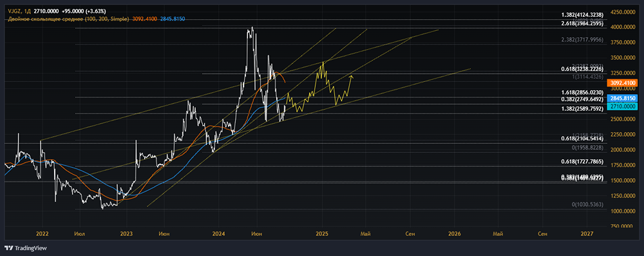Click the TradingView logo in the corner
This screenshot has height=256, width=644.
(26, 248)
